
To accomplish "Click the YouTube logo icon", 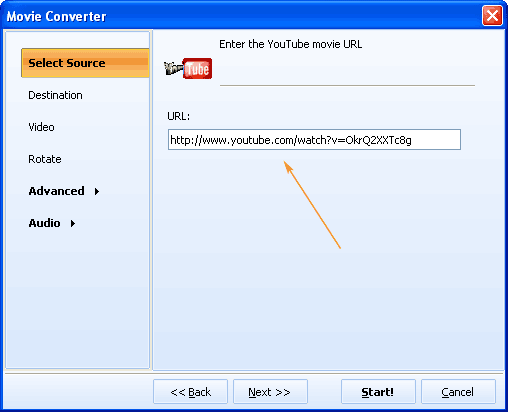I will pyautogui.click(x=188, y=68).
